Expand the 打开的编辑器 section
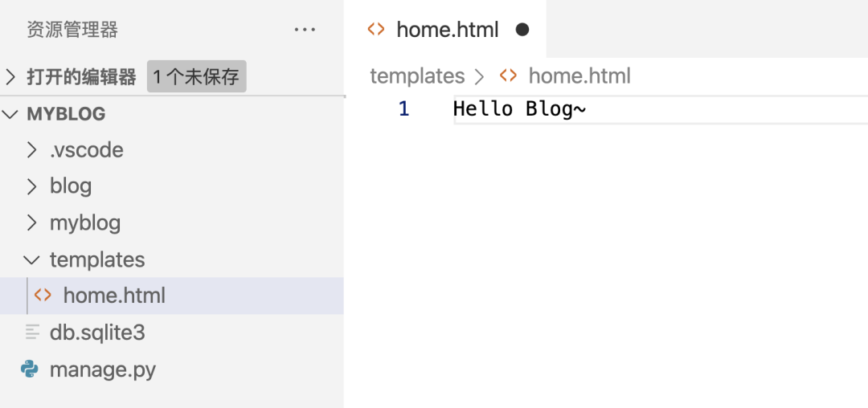The width and height of the screenshot is (868, 408). tap(10, 77)
